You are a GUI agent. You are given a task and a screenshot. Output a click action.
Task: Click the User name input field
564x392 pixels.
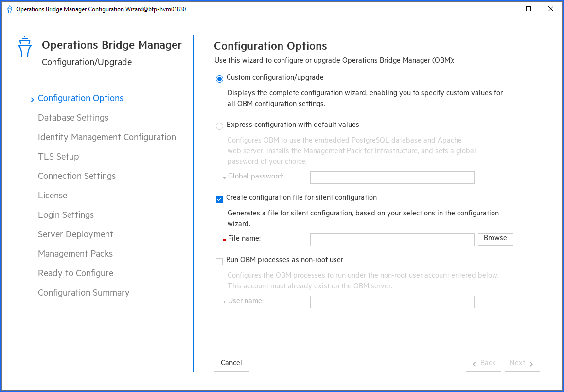[x=392, y=302]
